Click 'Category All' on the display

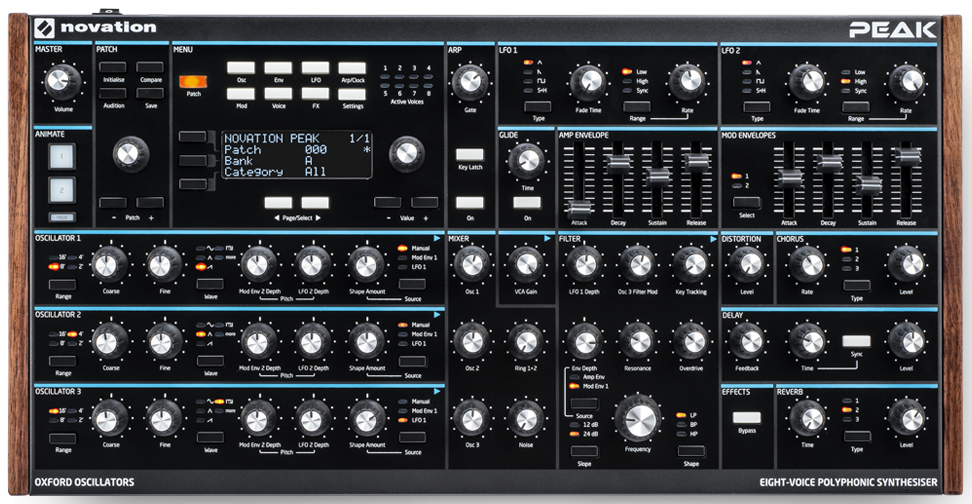[x=275, y=172]
